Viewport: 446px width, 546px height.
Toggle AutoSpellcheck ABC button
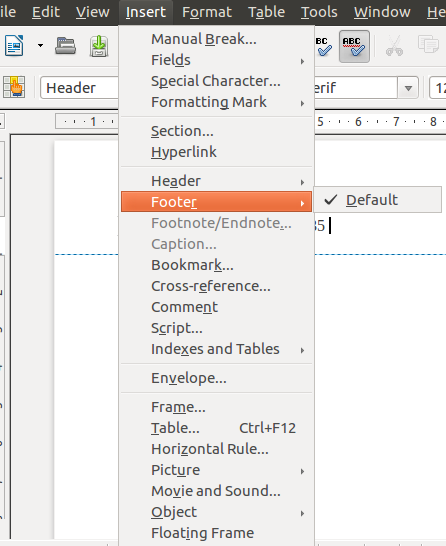click(354, 46)
